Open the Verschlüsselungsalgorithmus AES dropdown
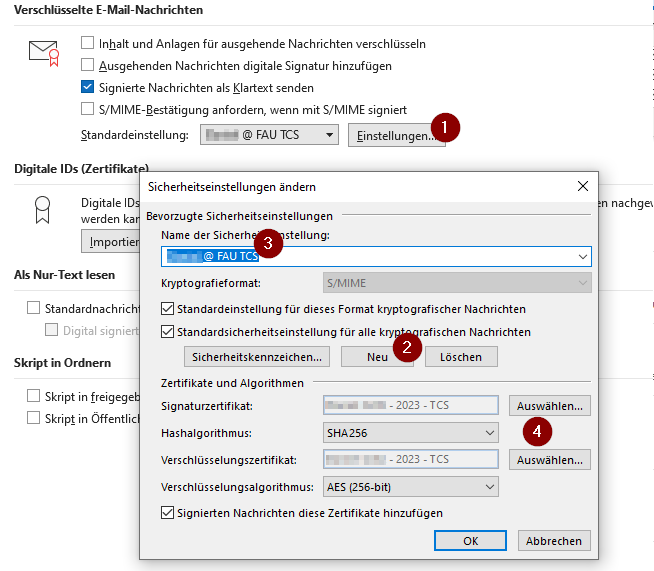Screen dimensions: 654x571 coord(410,487)
